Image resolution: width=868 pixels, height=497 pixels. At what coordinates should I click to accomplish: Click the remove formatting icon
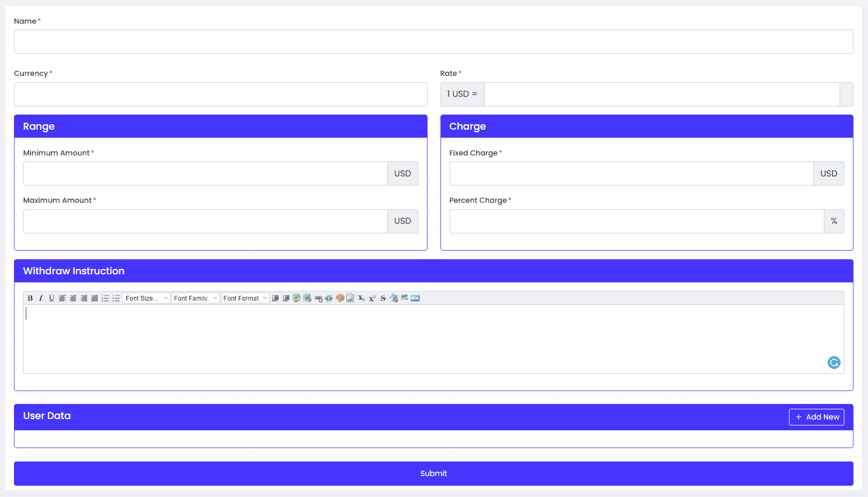click(x=394, y=298)
